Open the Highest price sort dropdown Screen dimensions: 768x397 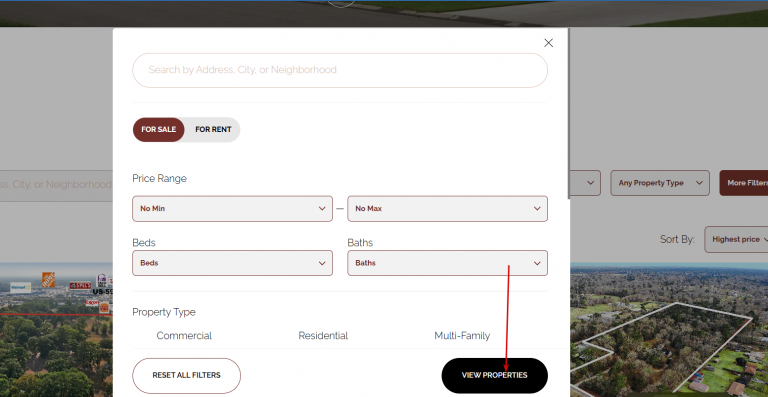click(736, 239)
